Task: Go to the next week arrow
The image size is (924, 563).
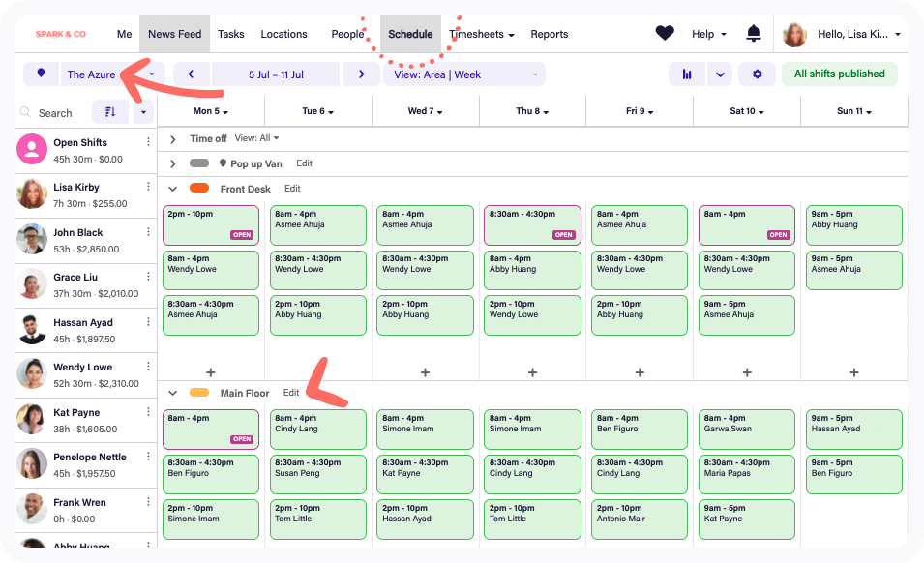Action: [361, 74]
